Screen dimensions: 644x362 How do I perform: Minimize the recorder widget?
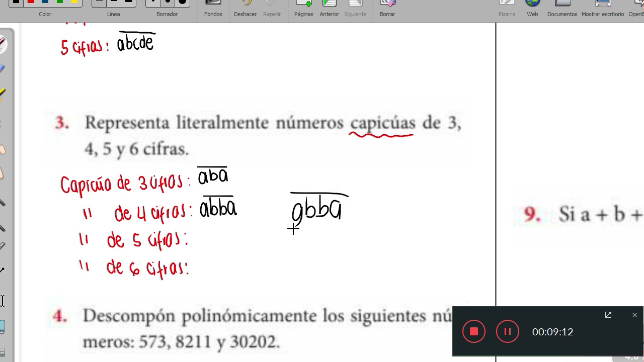coord(621,315)
